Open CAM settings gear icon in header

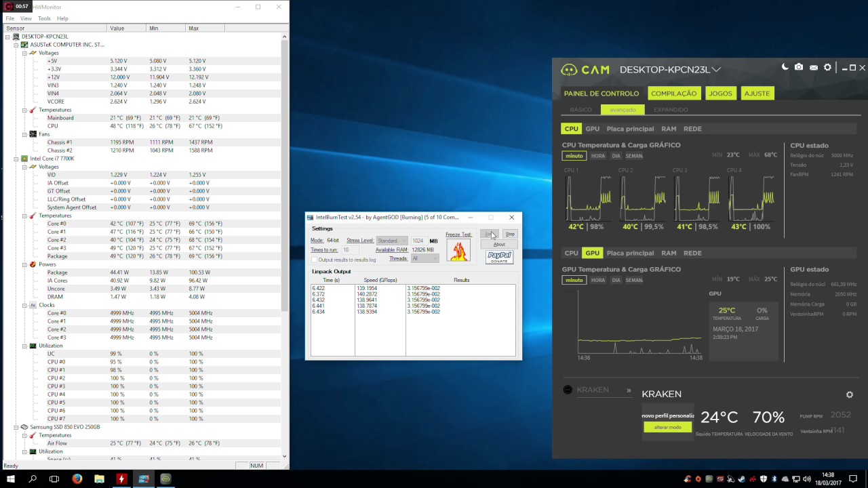coord(827,68)
